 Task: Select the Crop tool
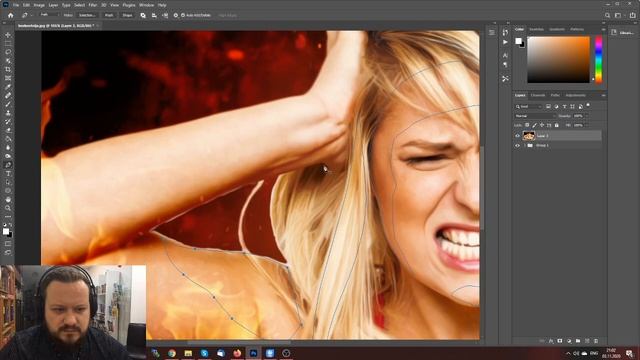point(8,69)
